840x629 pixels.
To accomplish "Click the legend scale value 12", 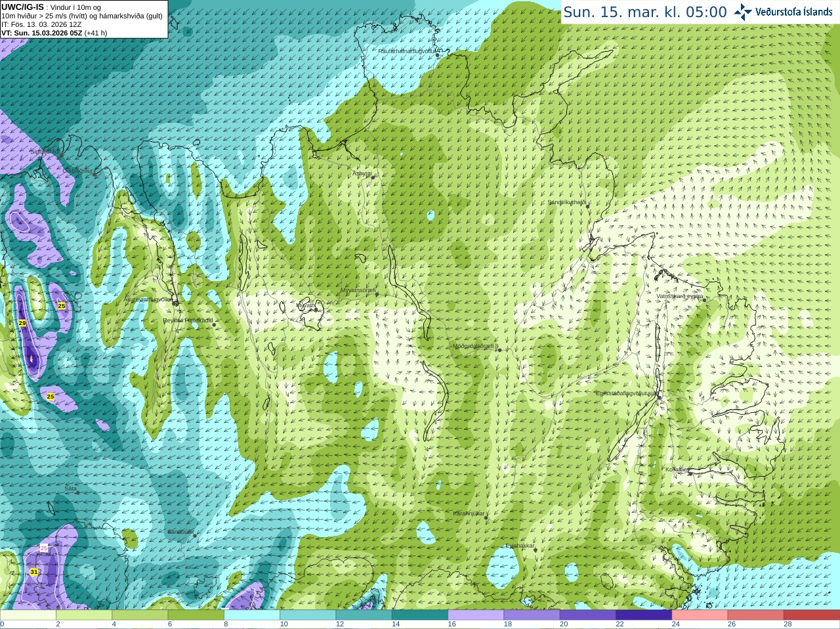I will click(339, 624).
